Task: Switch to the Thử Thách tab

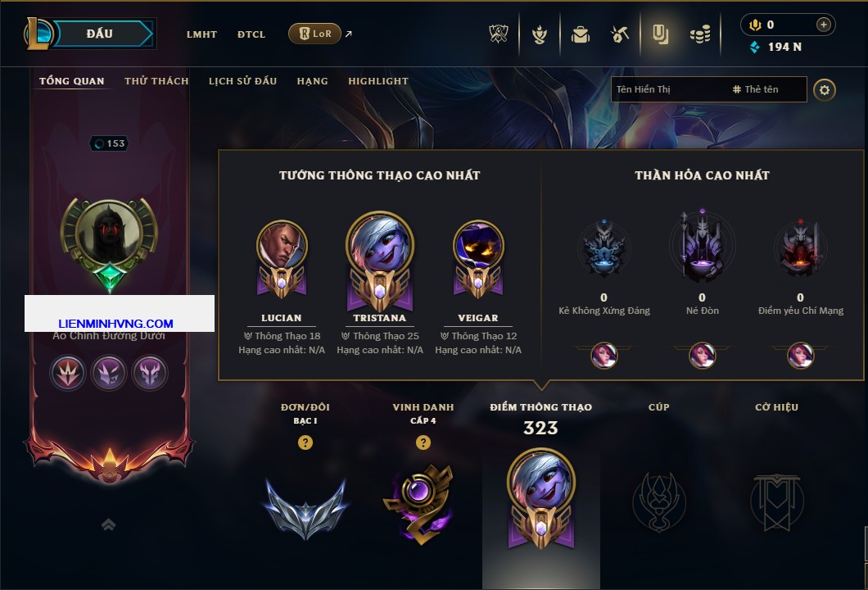Action: click(156, 81)
